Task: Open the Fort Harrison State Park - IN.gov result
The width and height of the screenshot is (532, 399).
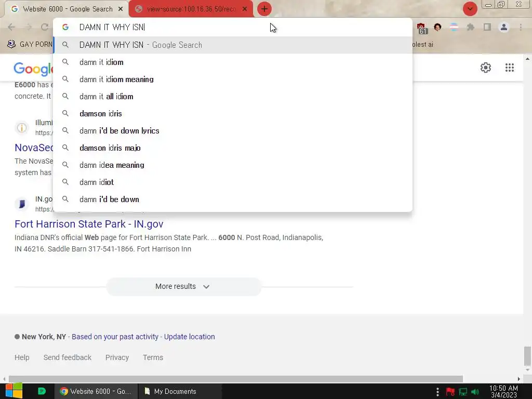Action: (x=89, y=224)
